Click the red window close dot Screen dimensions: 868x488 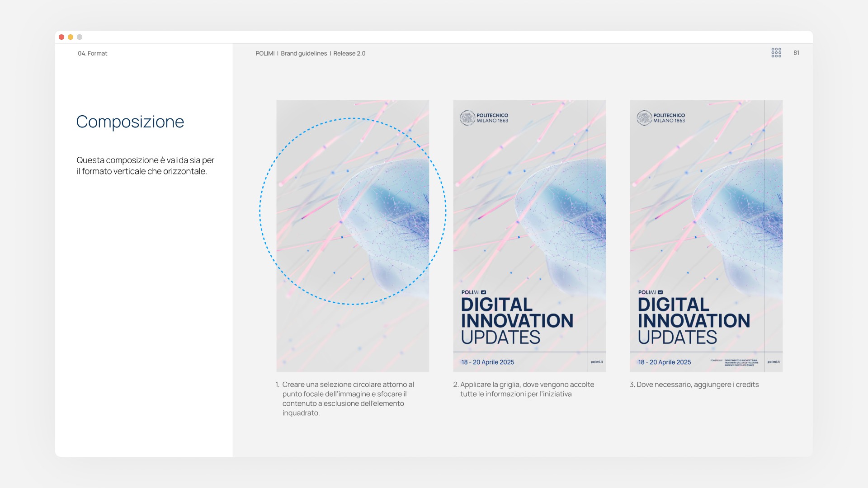point(61,37)
